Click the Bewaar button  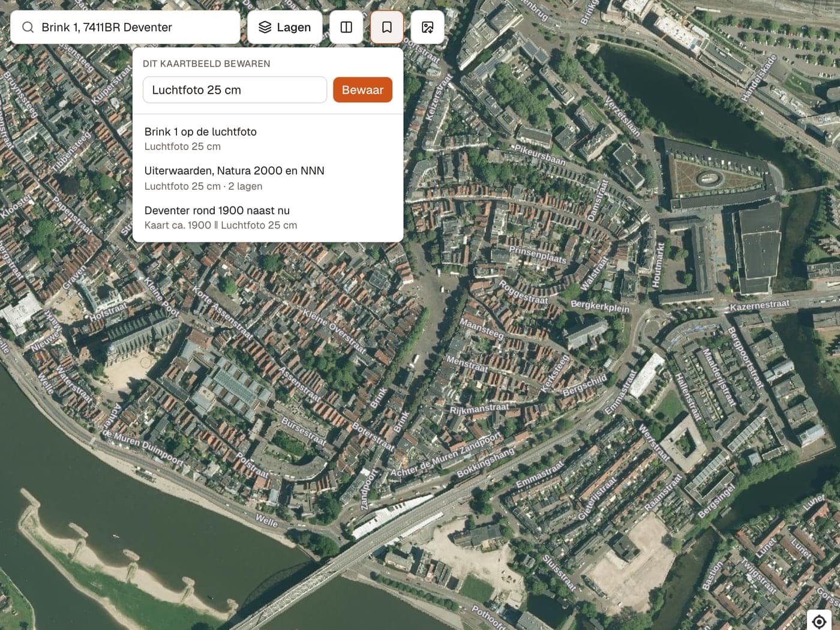pos(362,90)
